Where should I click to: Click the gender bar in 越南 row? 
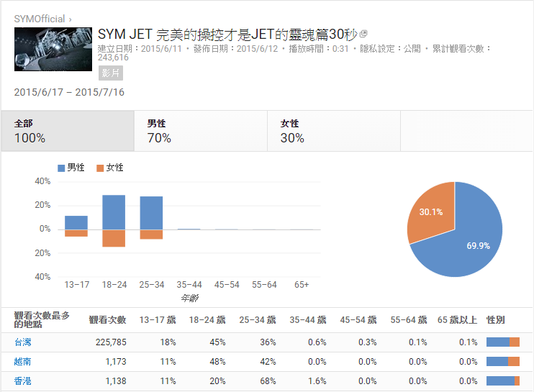[x=503, y=362]
